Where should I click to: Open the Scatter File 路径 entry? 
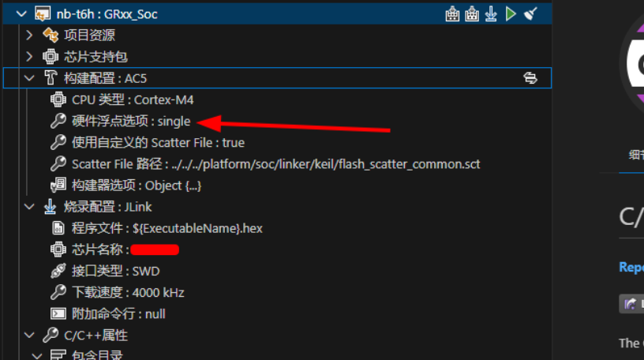[275, 164]
